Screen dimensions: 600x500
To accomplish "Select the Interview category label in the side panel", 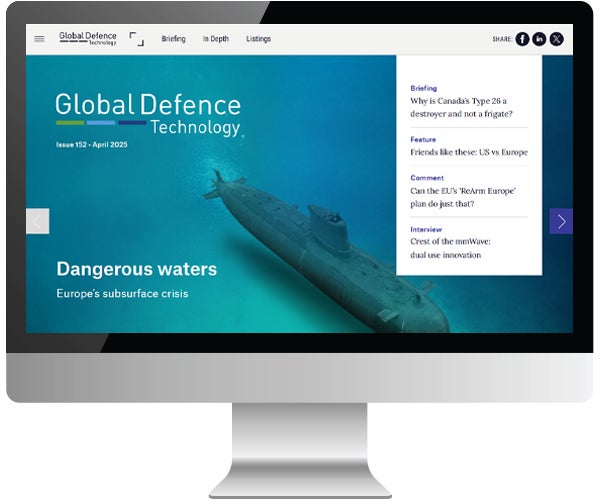I will tap(426, 229).
